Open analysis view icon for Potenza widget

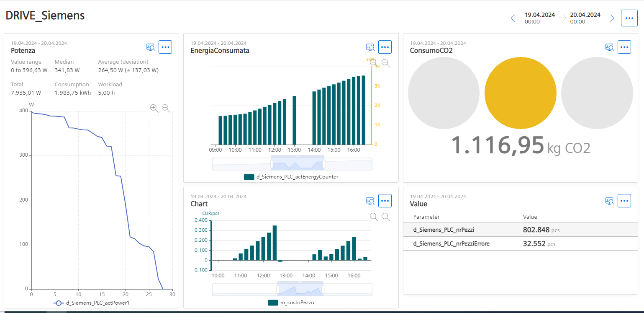coord(151,47)
